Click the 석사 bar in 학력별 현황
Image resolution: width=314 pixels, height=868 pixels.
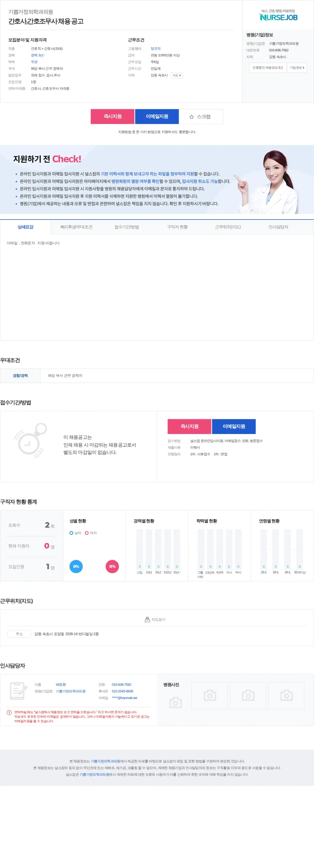pyautogui.click(x=229, y=549)
